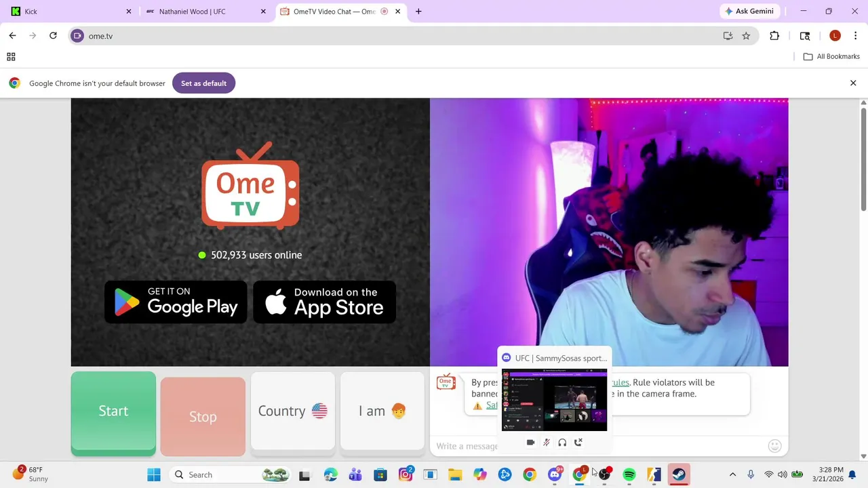Open the 'rules' link in chat notice

coord(620,382)
